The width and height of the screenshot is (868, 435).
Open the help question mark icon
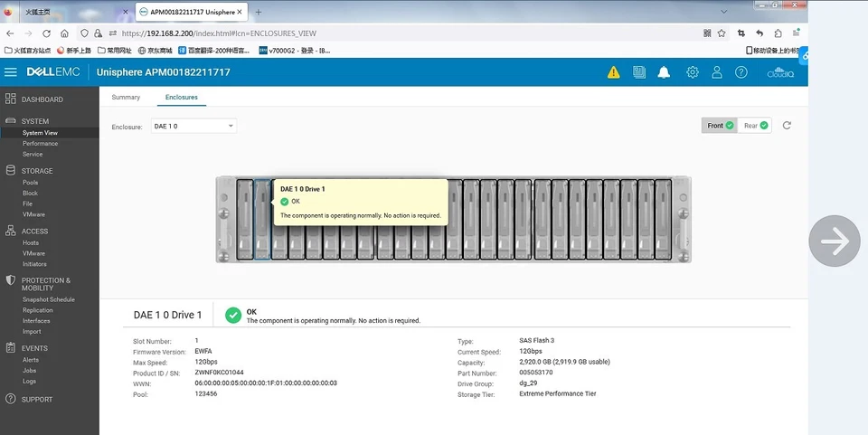(741, 72)
